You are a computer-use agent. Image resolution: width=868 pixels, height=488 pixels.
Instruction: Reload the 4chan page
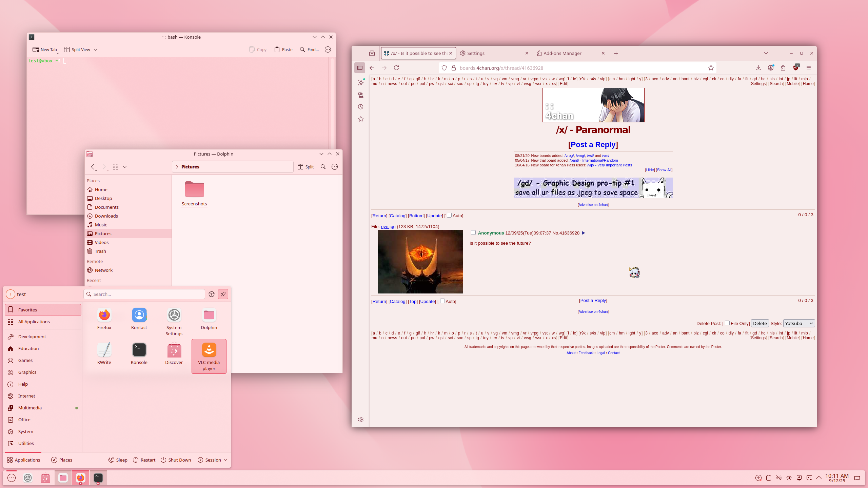(396, 68)
